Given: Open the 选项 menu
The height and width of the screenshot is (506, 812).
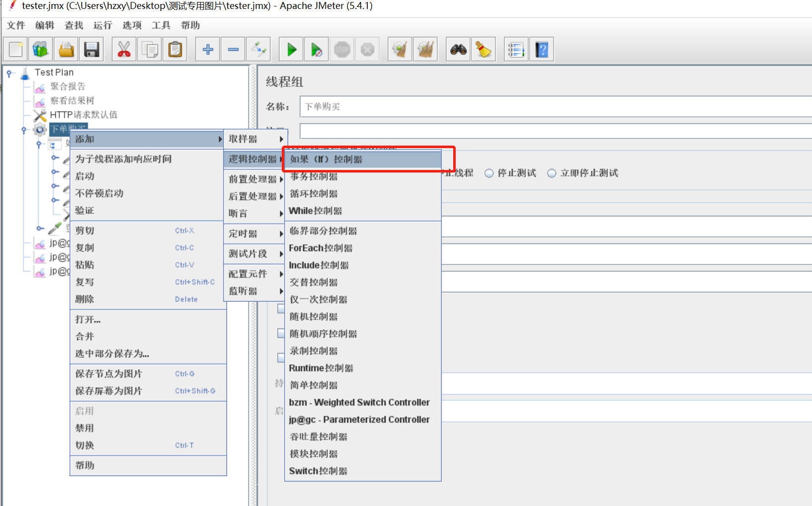Looking at the screenshot, I should click(132, 25).
